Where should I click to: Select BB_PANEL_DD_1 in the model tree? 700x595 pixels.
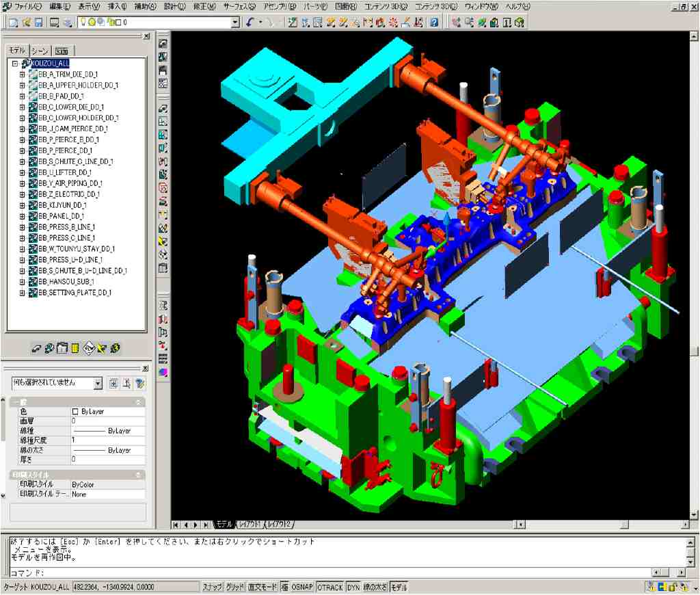point(61,216)
